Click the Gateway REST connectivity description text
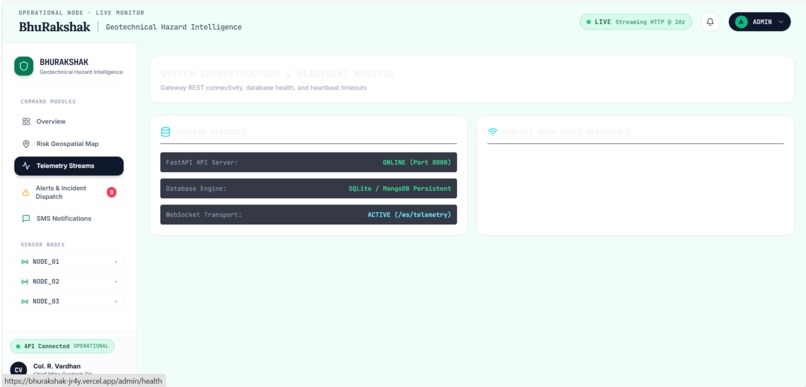 pyautogui.click(x=263, y=88)
